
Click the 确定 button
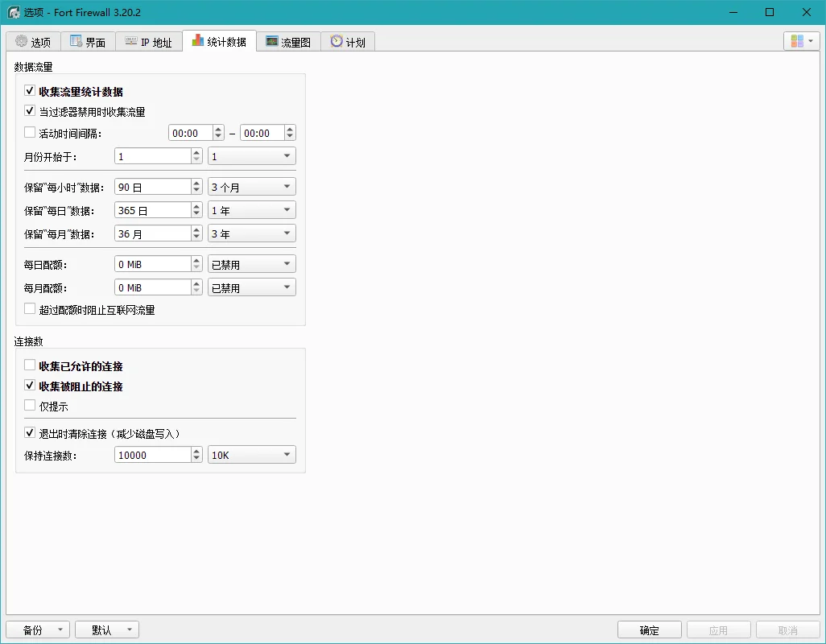[x=649, y=630]
